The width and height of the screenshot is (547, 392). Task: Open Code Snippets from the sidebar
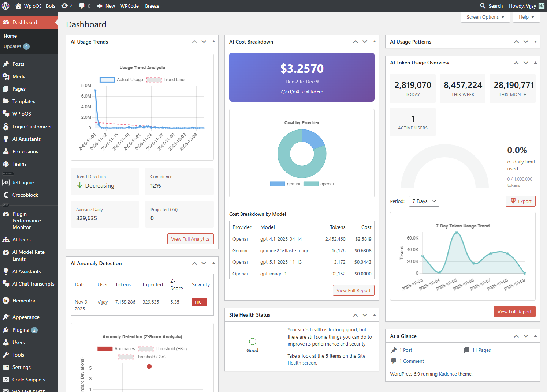(28, 380)
